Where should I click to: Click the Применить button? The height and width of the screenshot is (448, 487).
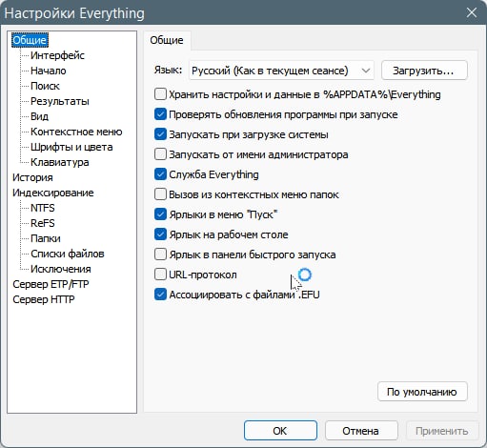click(442, 431)
